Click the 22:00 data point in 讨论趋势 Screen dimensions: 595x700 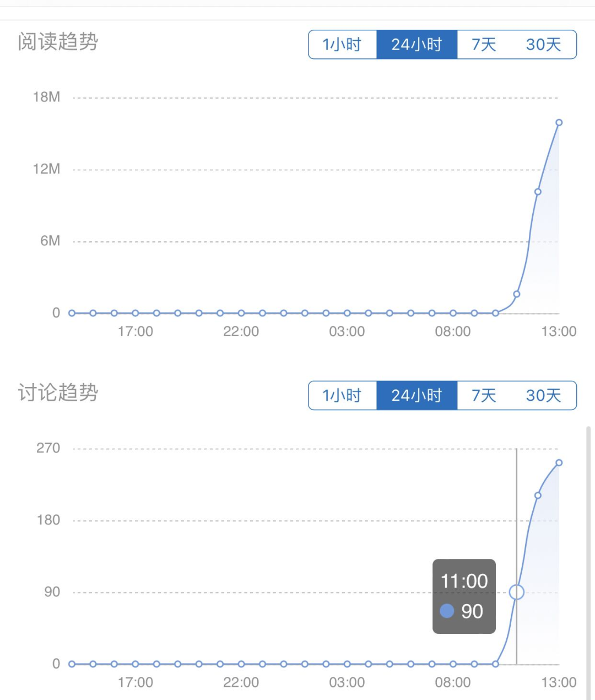(x=241, y=664)
